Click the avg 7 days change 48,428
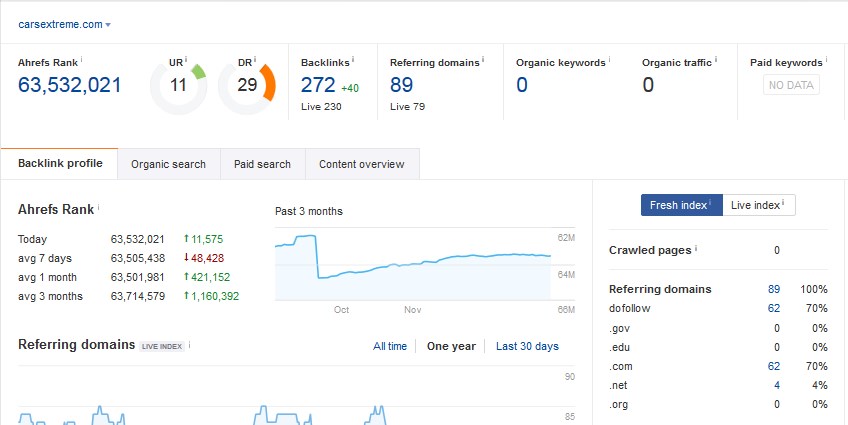Image resolution: width=848 pixels, height=425 pixels. point(204,258)
